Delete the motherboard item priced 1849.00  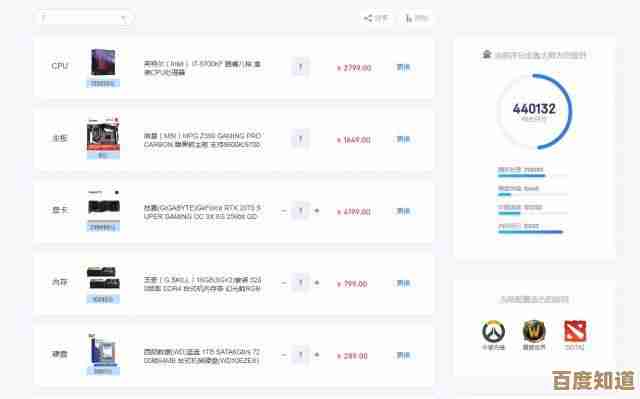[x=403, y=139]
